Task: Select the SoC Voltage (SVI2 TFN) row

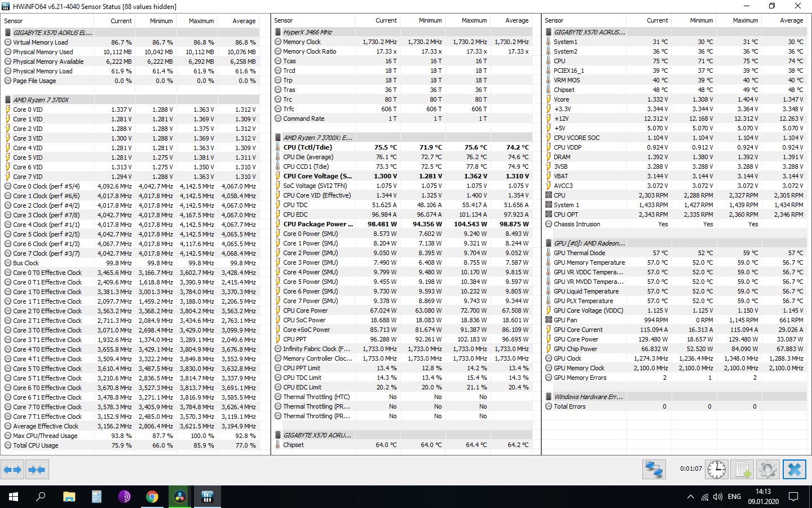Action: click(x=402, y=186)
